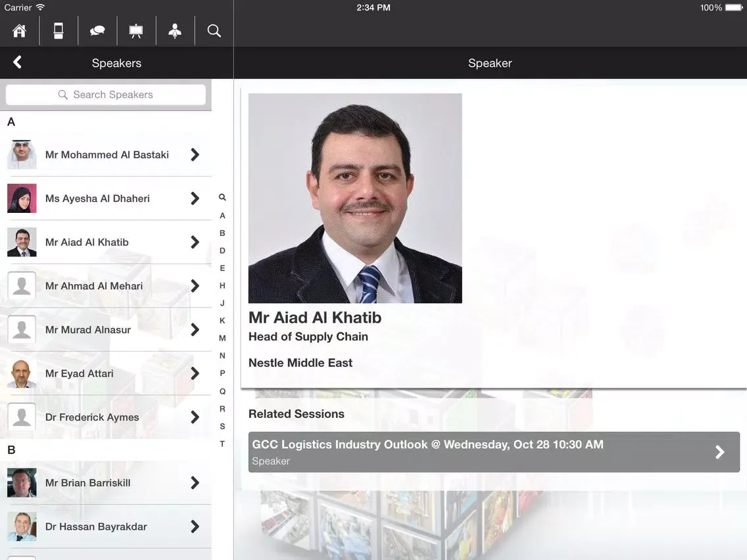Screen dimensions: 747x560
Task: Tap the name Mr Ahmad Al Mehari
Action: coord(94,286)
